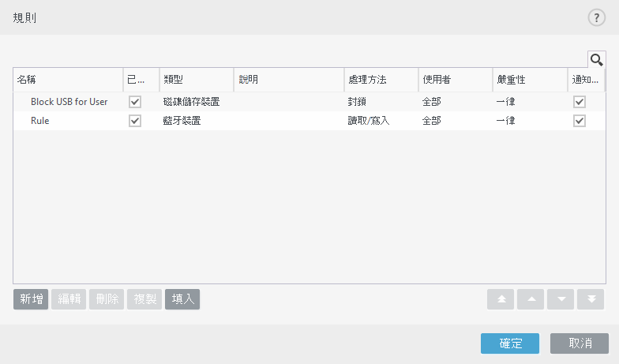Move rule to top arrow button
Image resolution: width=619 pixels, height=364 pixels.
point(501,299)
